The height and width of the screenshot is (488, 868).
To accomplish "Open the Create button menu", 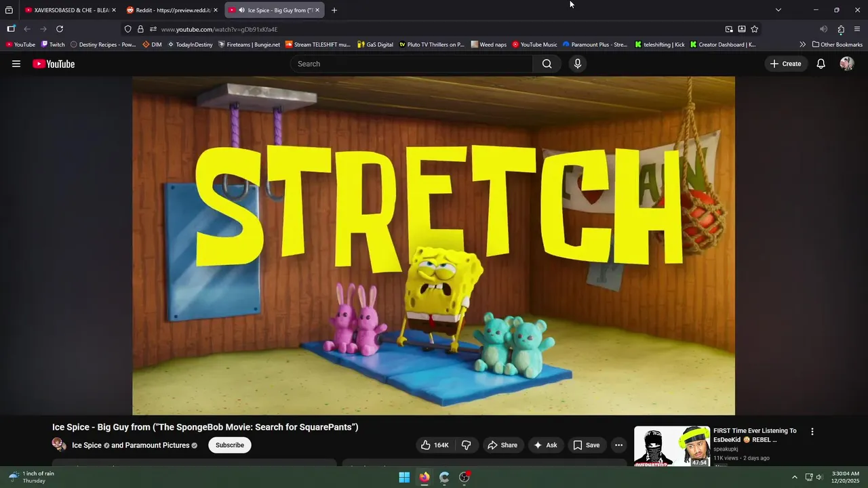I will (786, 64).
